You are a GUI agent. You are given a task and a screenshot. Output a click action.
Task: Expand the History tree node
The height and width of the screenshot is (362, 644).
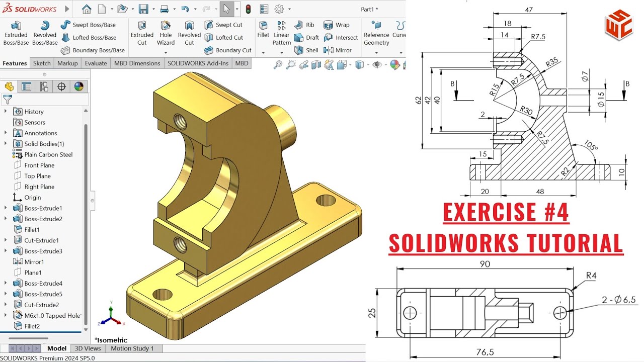[x=6, y=112]
